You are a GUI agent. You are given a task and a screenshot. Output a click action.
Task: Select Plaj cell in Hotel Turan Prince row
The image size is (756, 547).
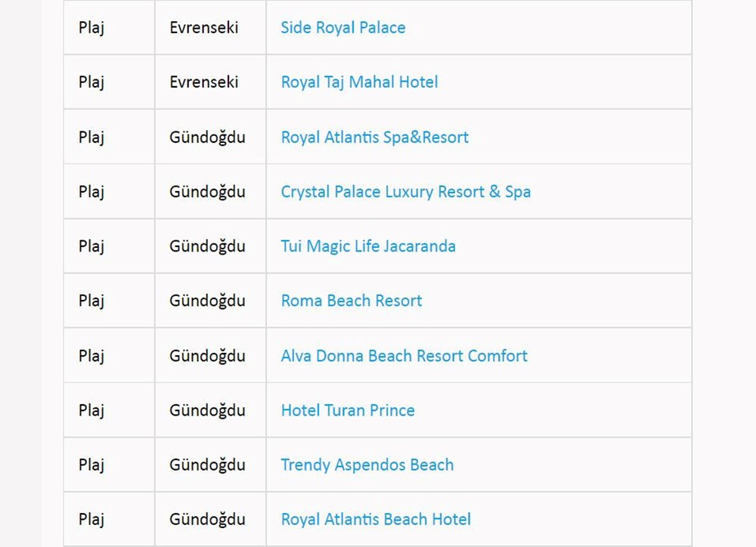[x=91, y=410]
